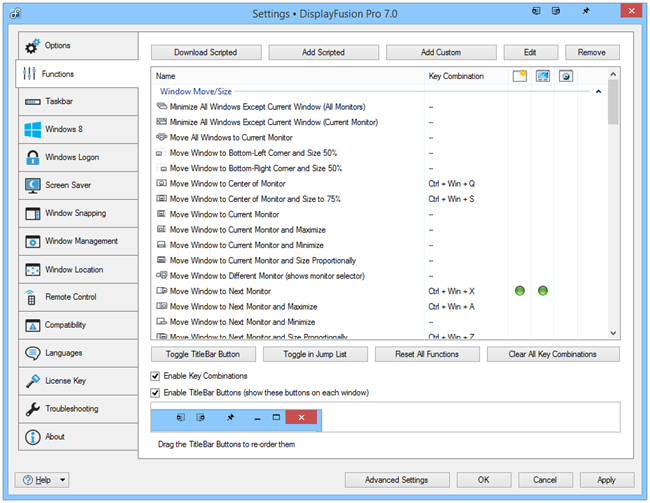The height and width of the screenshot is (503, 650).
Task: Click the maximize icon in the TitleBar preview
Action: point(276,417)
